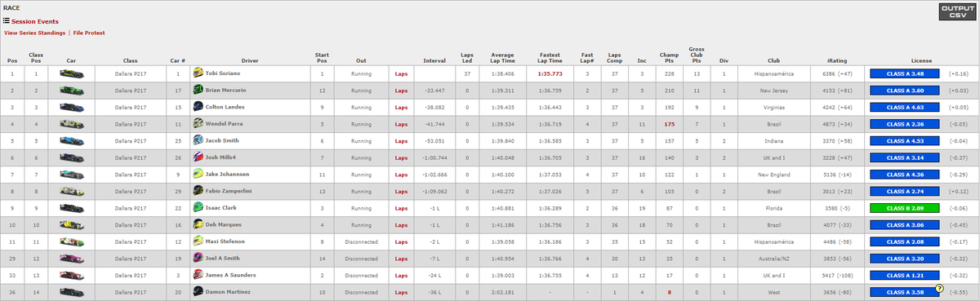Click driver name Josh Mills4
The height and width of the screenshot is (301, 980).
(221, 157)
